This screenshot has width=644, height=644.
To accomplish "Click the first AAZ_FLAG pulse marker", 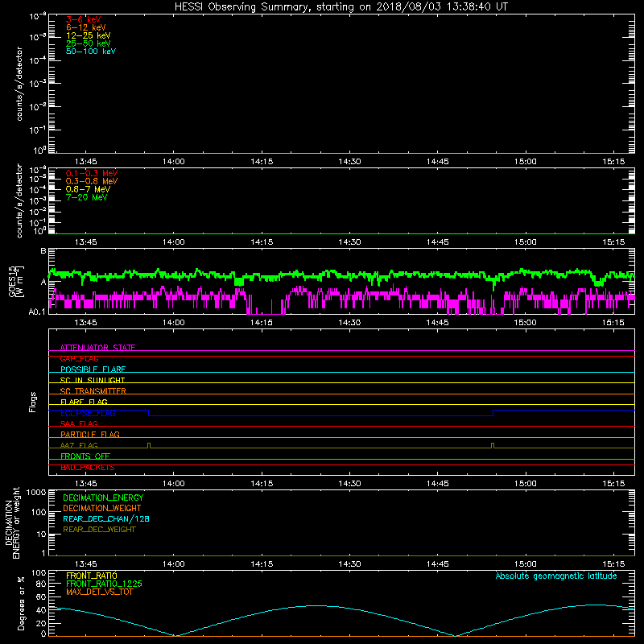I will [149, 446].
